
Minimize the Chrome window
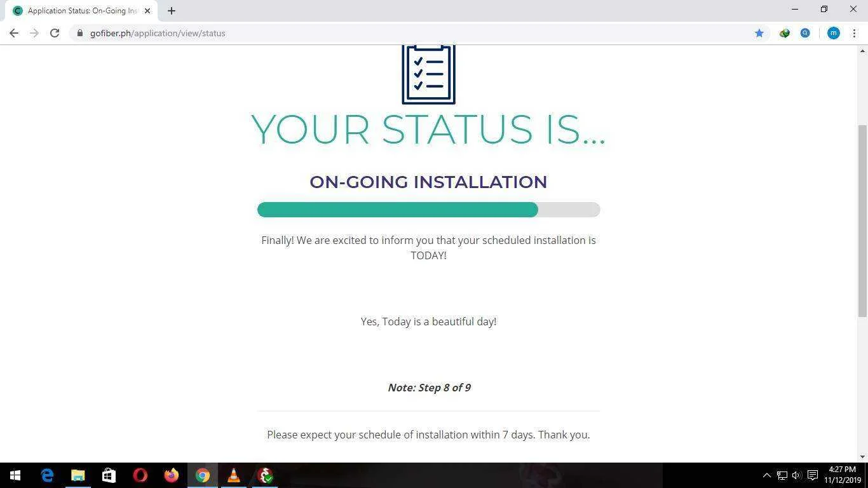(795, 9)
